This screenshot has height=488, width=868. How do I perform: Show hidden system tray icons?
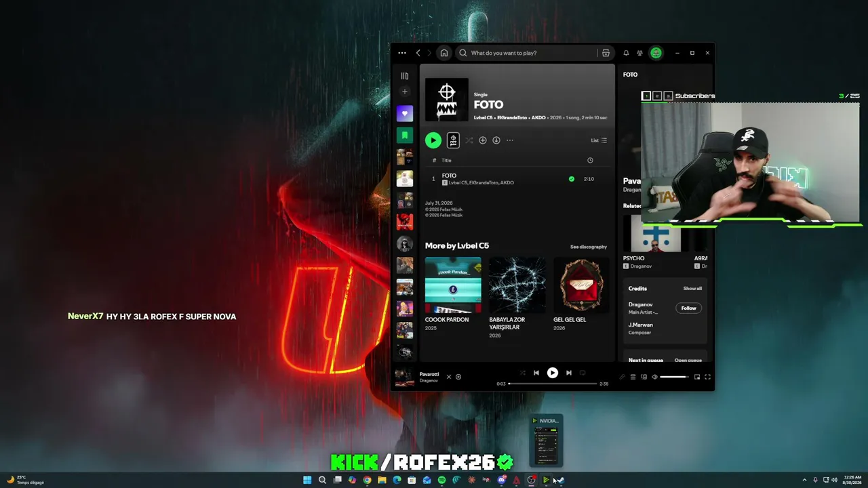[x=804, y=480]
